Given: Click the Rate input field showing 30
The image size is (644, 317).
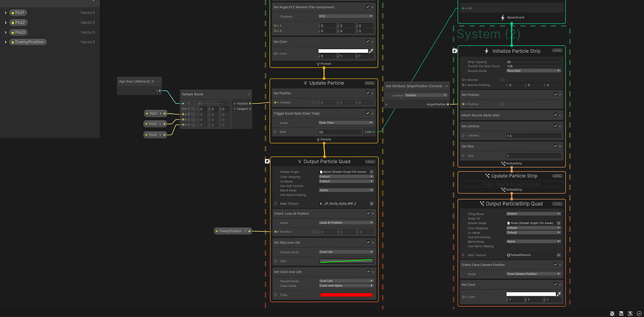Looking at the screenshot, I should 340,132.
